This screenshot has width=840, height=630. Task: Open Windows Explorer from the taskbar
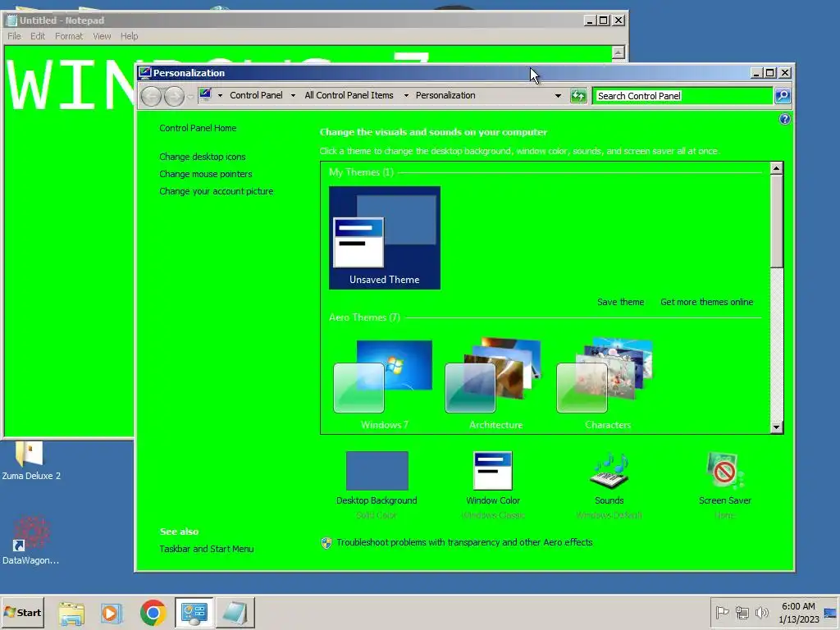(71, 612)
